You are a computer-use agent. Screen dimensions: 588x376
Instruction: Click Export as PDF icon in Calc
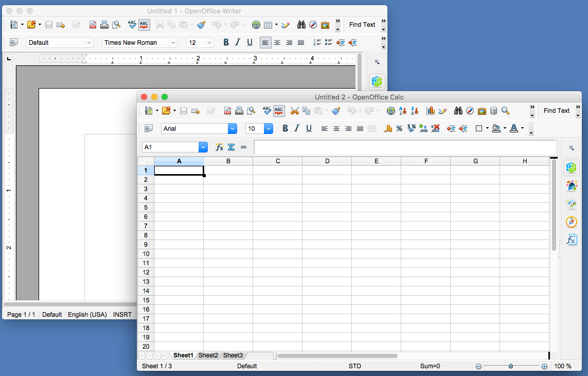point(227,111)
